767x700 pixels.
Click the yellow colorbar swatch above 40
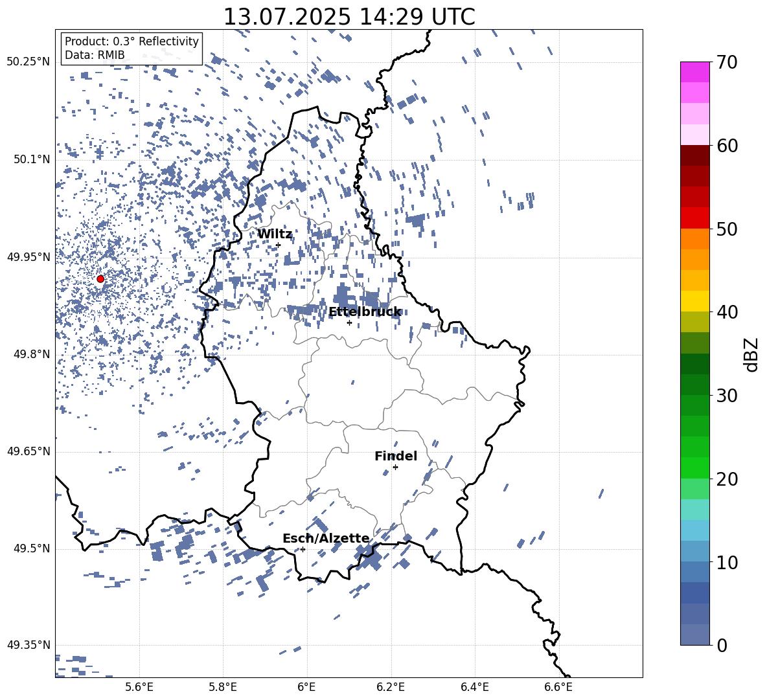pyautogui.click(x=694, y=302)
